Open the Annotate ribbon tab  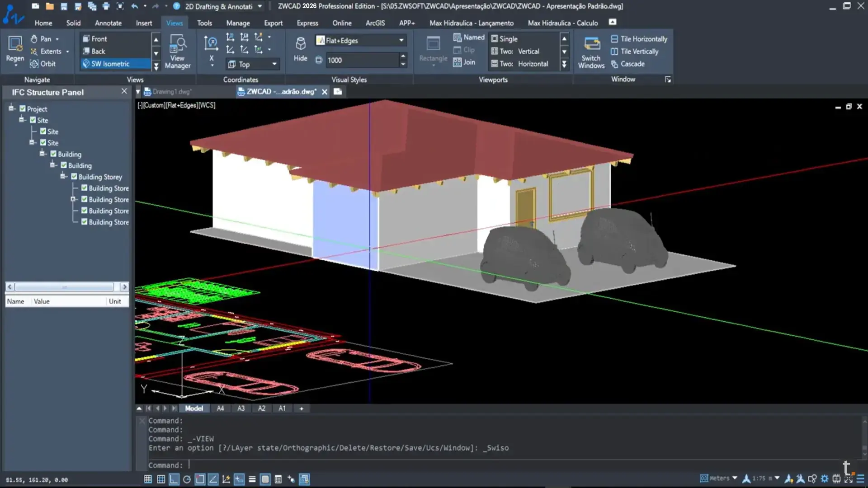(108, 23)
